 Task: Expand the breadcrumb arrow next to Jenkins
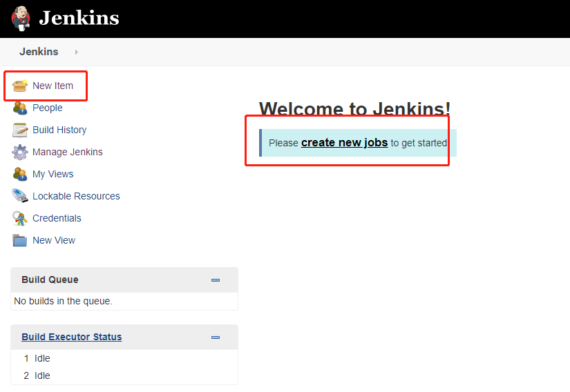tap(76, 52)
